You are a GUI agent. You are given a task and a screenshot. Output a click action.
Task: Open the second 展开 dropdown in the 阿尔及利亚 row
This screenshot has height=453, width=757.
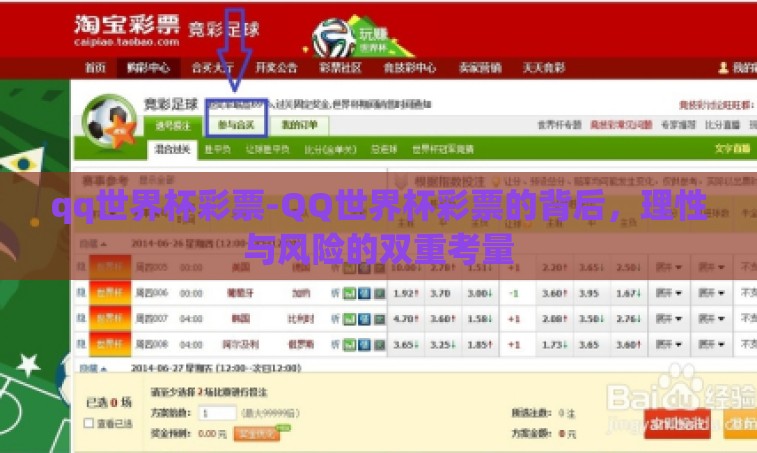coord(711,344)
